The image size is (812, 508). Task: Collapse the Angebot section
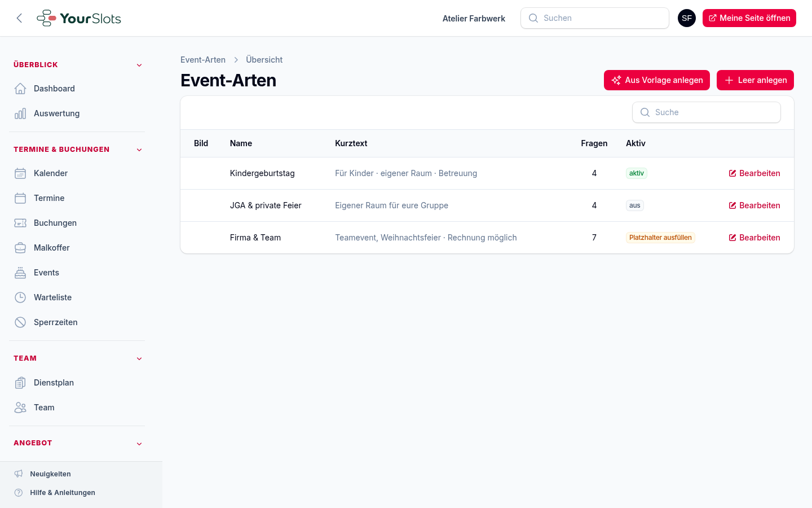[139, 444]
